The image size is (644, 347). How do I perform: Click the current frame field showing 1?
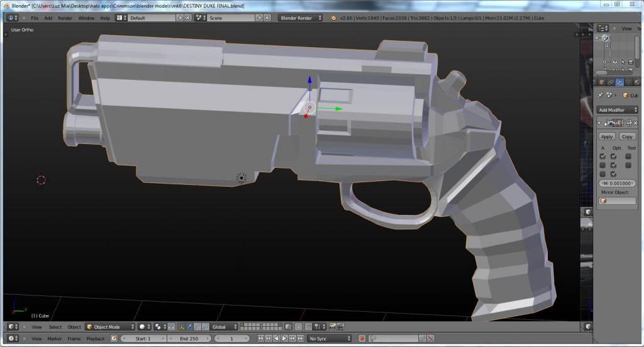point(231,339)
